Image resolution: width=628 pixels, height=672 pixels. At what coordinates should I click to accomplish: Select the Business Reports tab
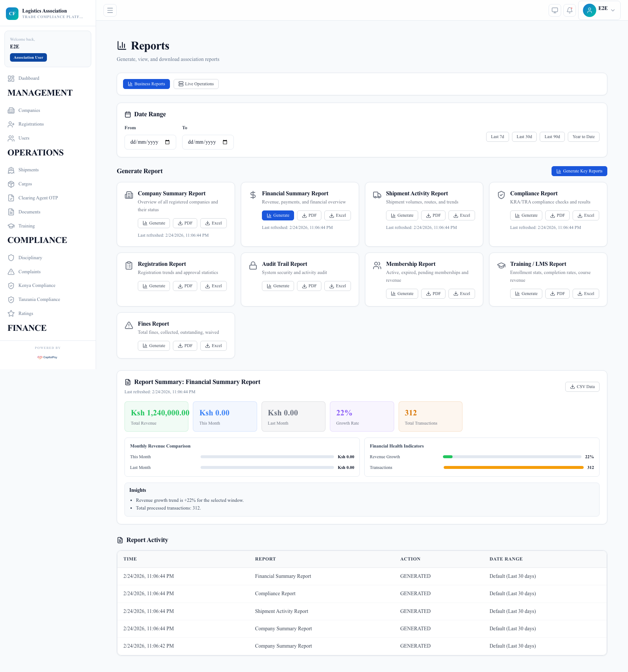pyautogui.click(x=146, y=84)
